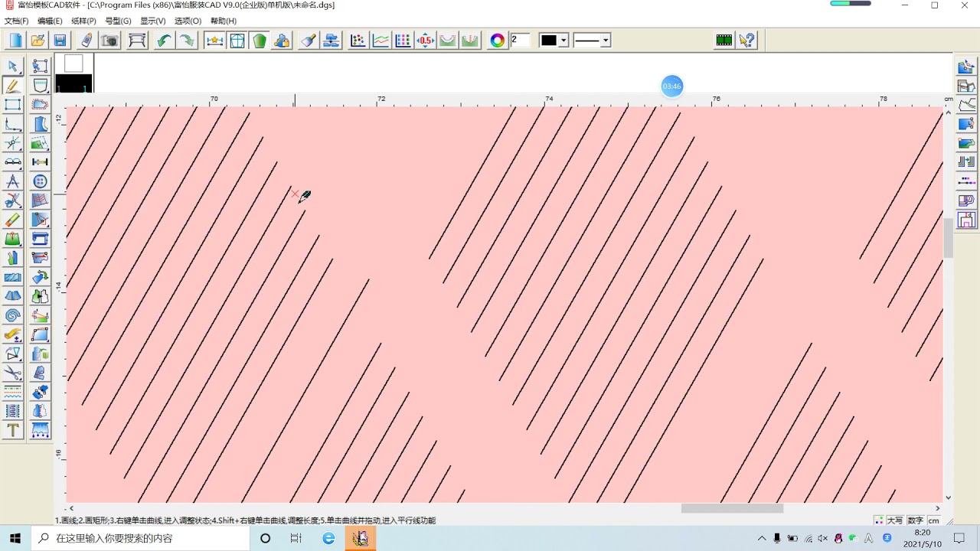Click the top icon in right toolbar

point(966,67)
